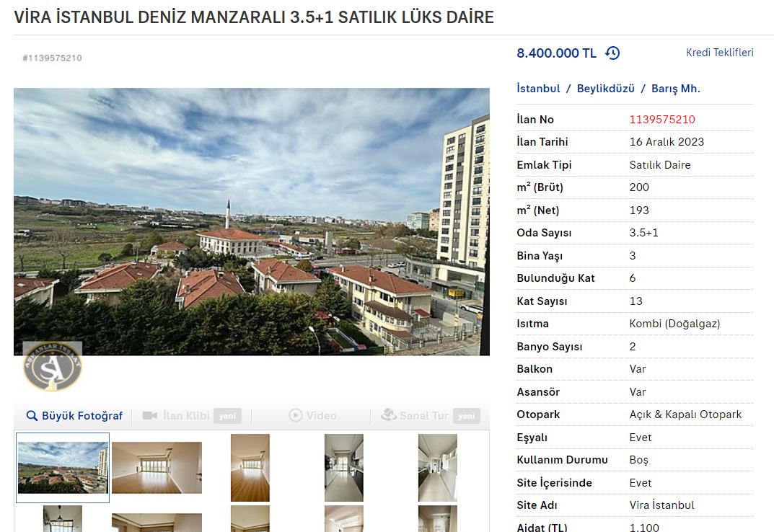Switch to the Video tab
The width and height of the screenshot is (774, 532).
click(313, 415)
